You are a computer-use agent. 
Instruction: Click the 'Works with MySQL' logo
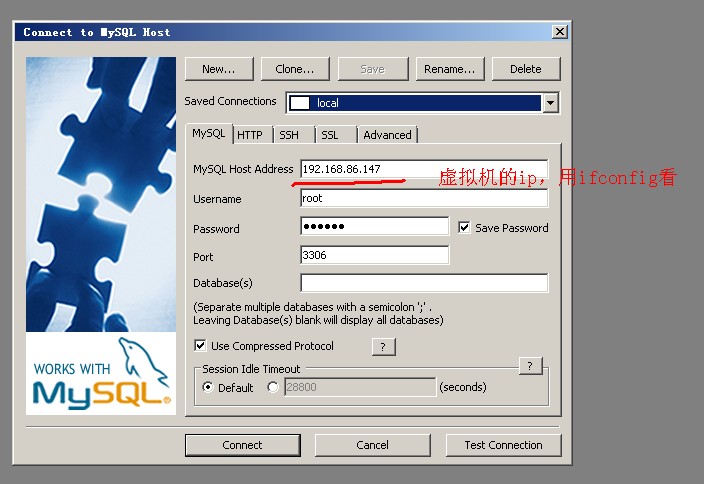101,374
